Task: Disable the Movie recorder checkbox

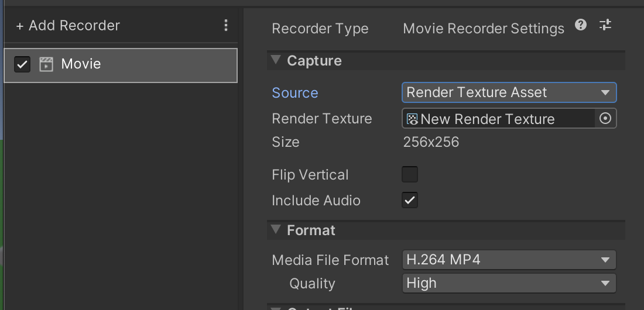Action: [22, 64]
